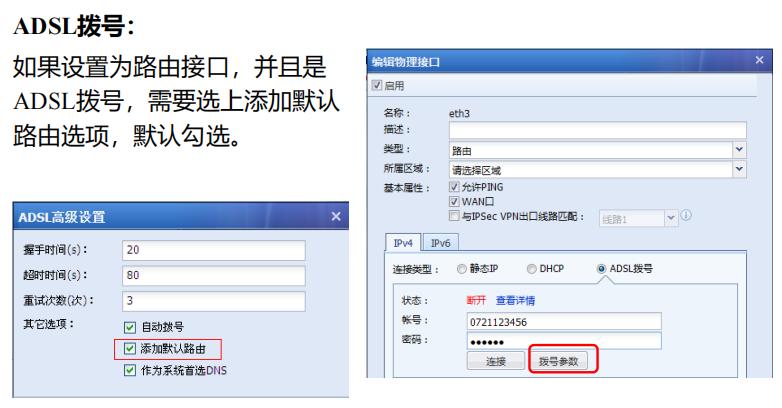Close the 编辑物理接口 dialog
The width and height of the screenshot is (782, 408).
pos(760,60)
